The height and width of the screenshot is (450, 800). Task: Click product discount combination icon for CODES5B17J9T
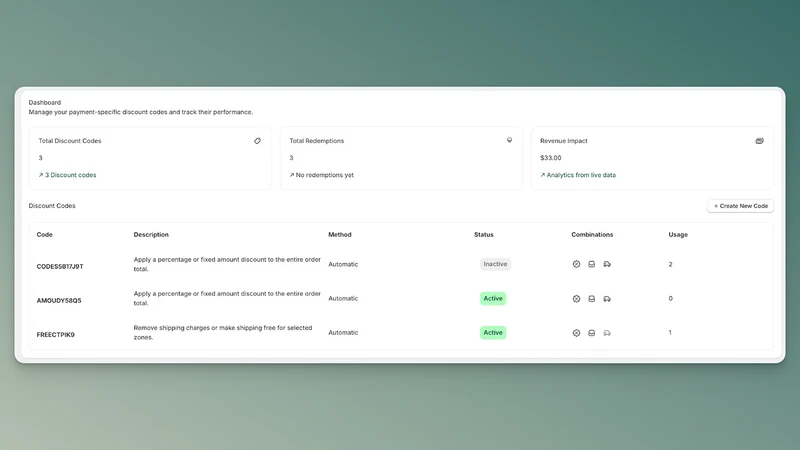click(x=576, y=264)
